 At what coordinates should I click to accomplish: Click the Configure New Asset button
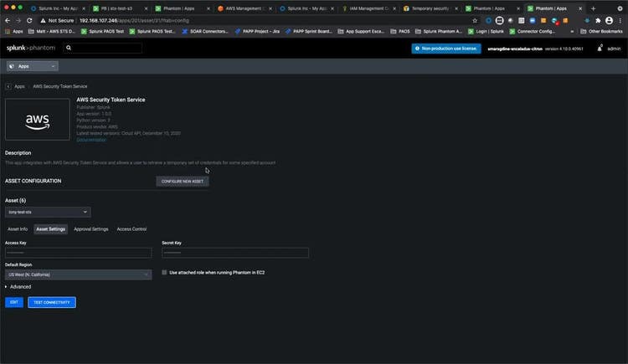point(182,181)
